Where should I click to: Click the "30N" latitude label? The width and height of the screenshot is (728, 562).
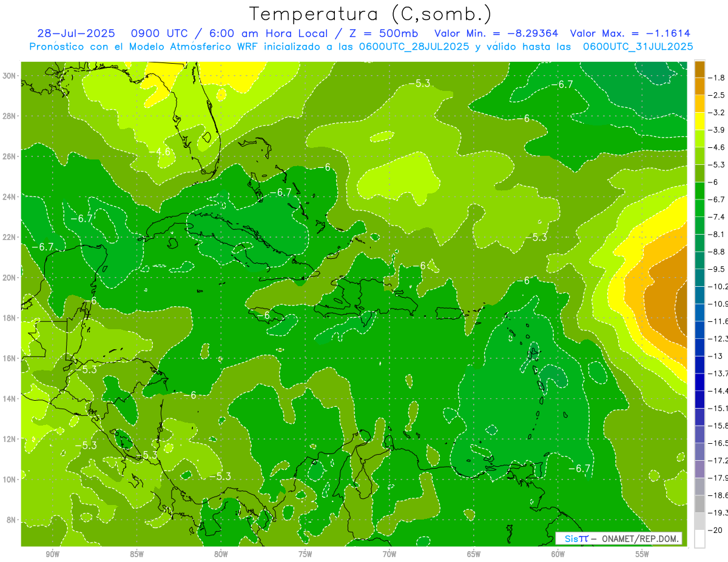pos(10,75)
